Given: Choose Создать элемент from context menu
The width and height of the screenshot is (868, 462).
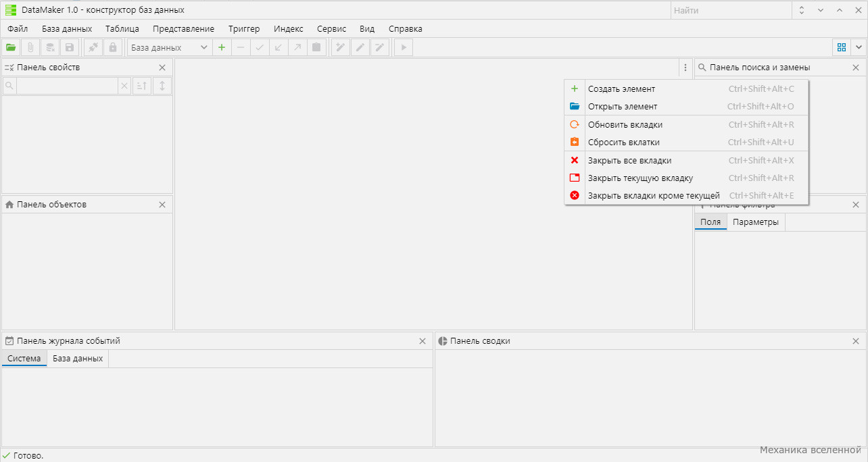Looking at the screenshot, I should pyautogui.click(x=686, y=88).
